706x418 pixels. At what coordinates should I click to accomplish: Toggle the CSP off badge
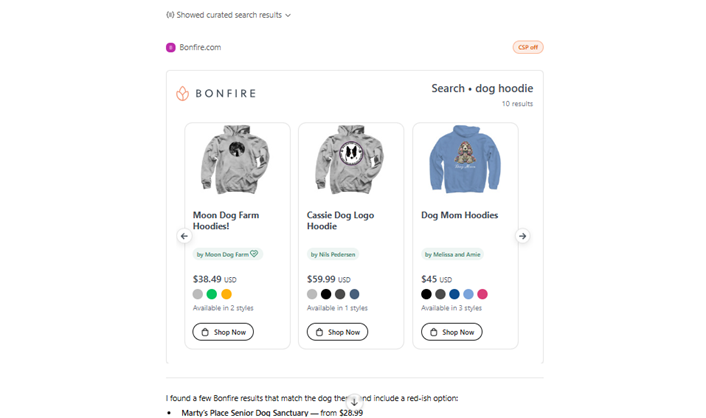[x=528, y=47]
